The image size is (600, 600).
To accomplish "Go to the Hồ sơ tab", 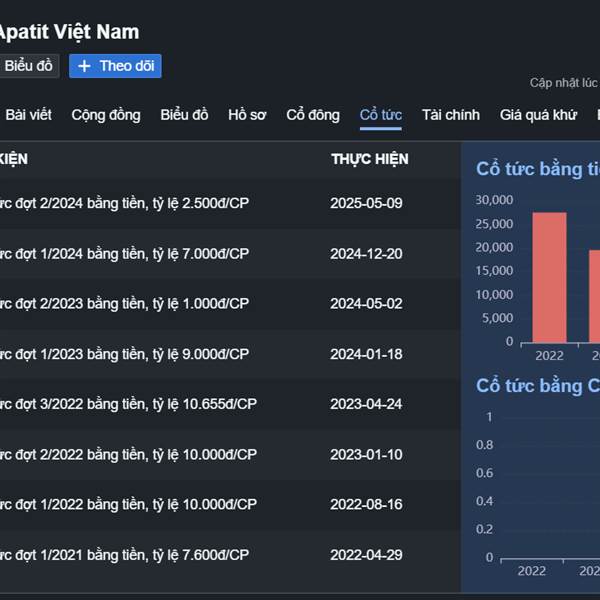I will [247, 115].
